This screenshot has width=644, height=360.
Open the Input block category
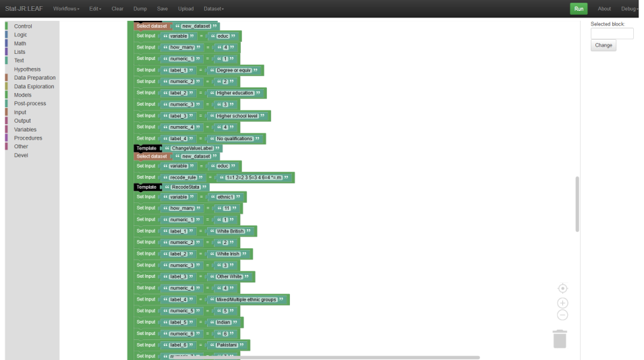pyautogui.click(x=20, y=113)
